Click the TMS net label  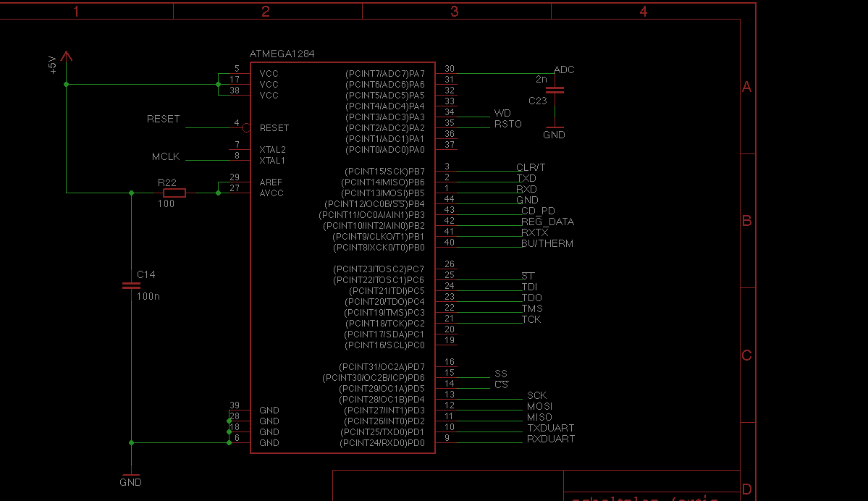(532, 308)
